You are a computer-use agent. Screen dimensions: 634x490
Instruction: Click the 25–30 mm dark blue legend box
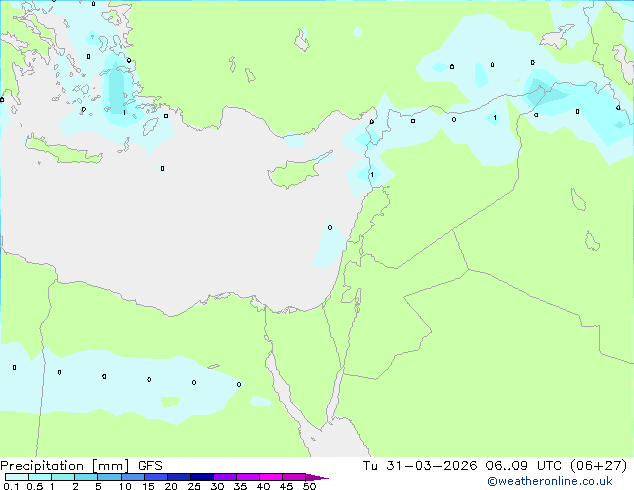click(202, 477)
